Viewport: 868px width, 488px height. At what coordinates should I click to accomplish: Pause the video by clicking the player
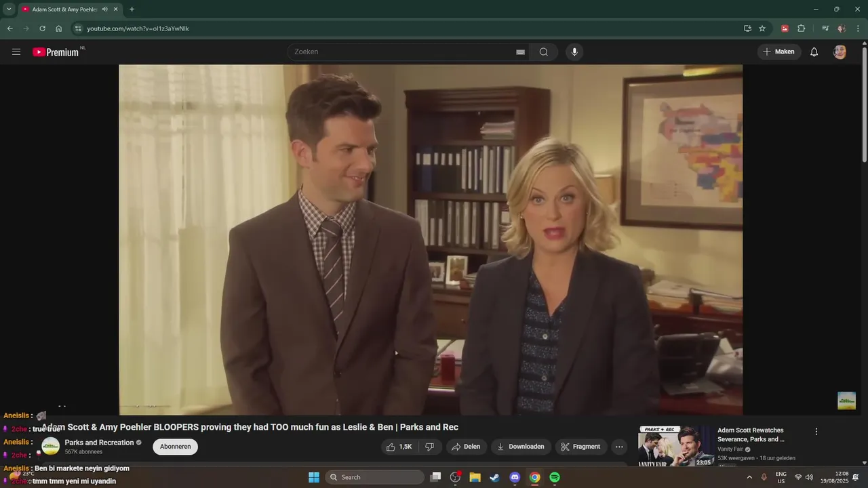(x=431, y=239)
